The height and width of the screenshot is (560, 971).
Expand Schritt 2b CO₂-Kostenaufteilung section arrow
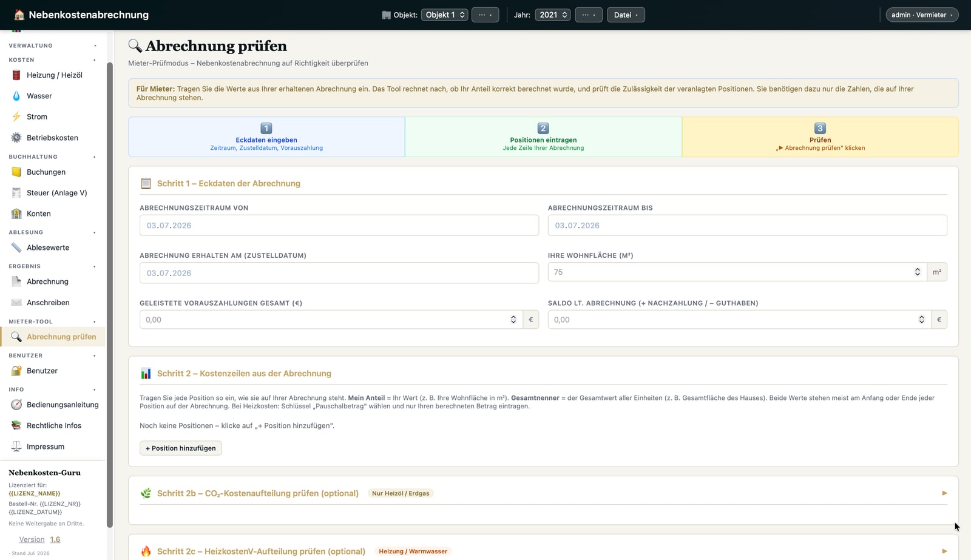coord(944,493)
